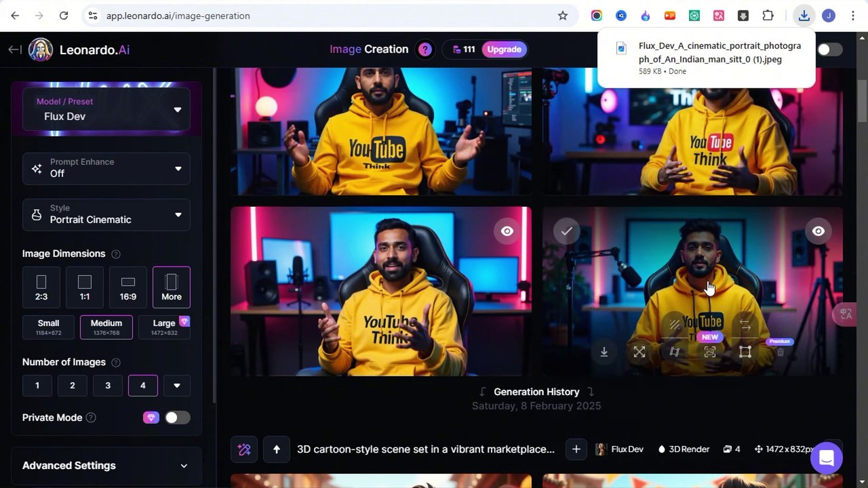Click the square-frame icon tagged Premium
Viewport: 868px width, 488px height.
[x=745, y=352]
